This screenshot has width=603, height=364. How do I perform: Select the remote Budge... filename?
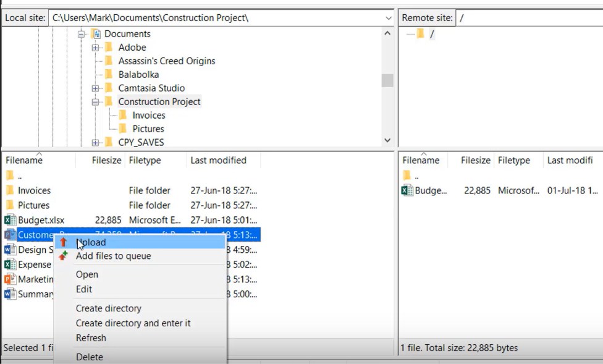click(x=431, y=190)
